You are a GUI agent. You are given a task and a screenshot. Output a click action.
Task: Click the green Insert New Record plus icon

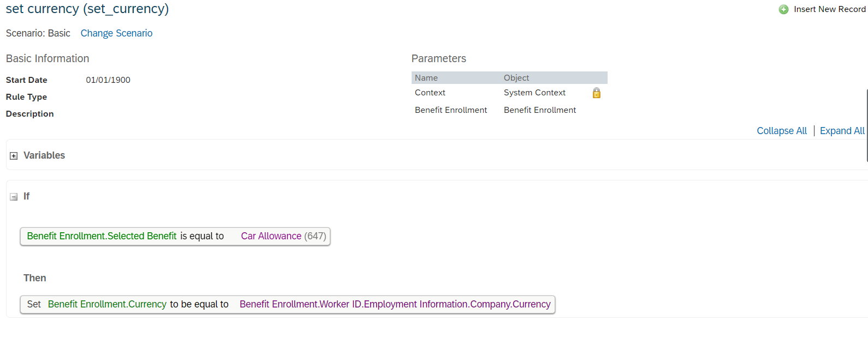(783, 9)
